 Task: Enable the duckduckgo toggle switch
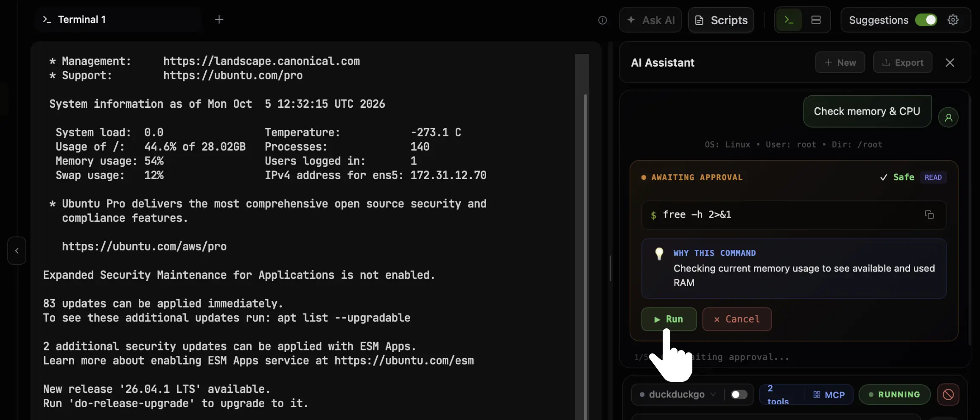(x=739, y=395)
